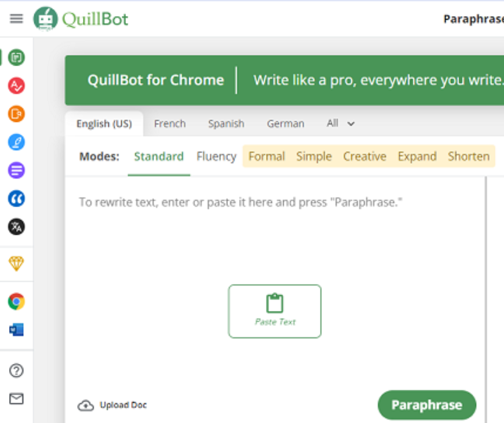
Task: Switch to the Spanish language tab
Action: coord(226,123)
